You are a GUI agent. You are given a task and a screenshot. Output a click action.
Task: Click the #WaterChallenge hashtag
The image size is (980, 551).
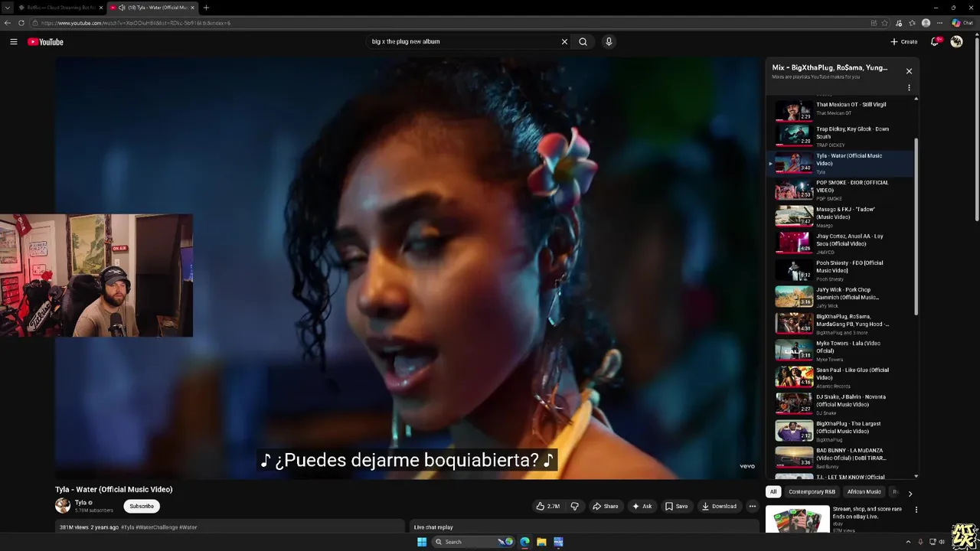click(156, 527)
